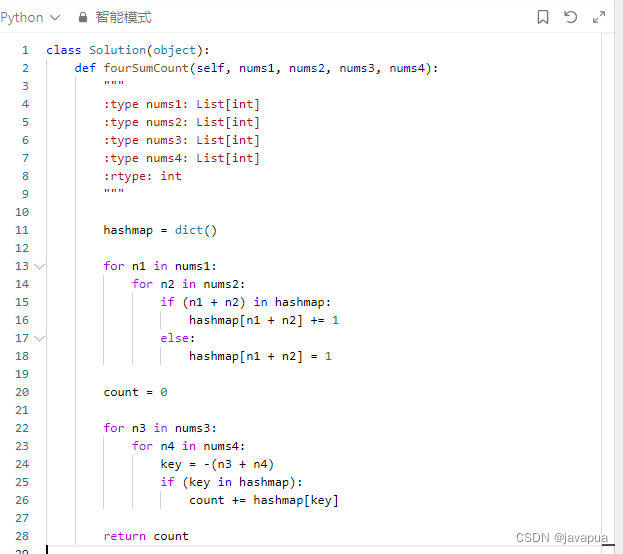Click the 'hashmap[n1 + n2] += 1' line
The width and height of the screenshot is (623, 554).
[x=264, y=320]
